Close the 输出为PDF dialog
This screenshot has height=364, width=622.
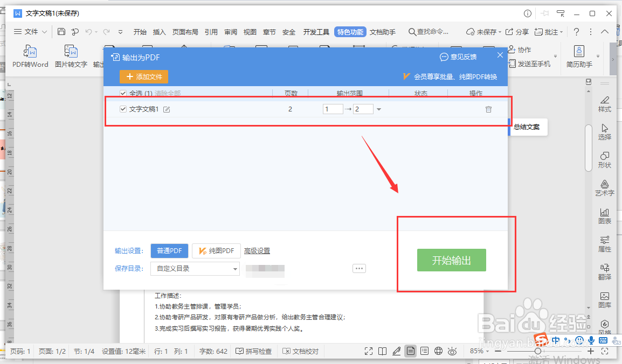[500, 55]
